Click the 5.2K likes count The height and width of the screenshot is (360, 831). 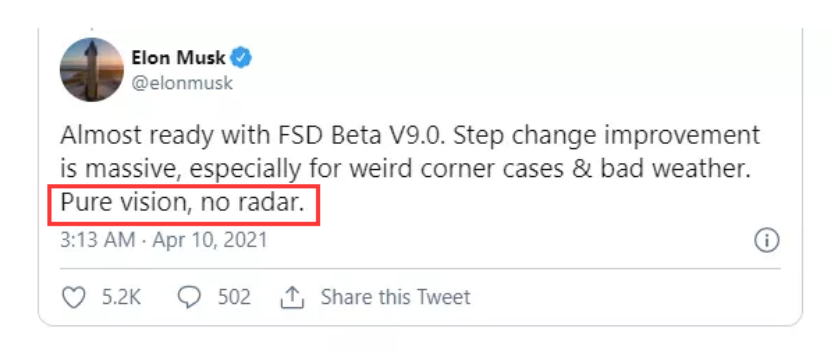click(121, 297)
